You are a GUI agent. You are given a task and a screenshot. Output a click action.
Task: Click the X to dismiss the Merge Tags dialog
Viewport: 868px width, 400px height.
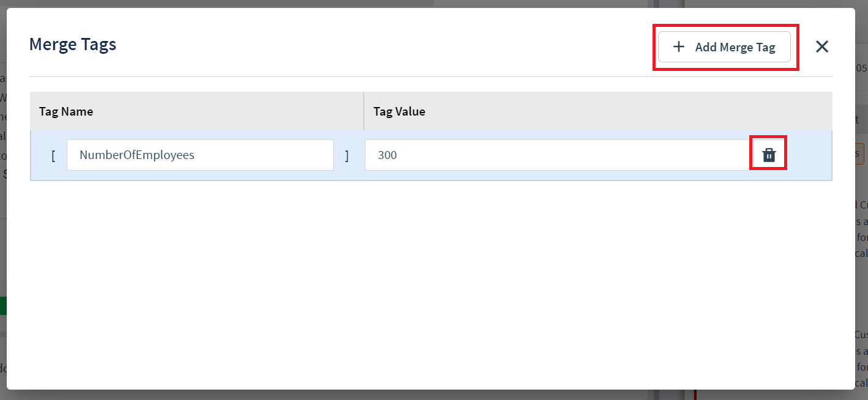[822, 46]
